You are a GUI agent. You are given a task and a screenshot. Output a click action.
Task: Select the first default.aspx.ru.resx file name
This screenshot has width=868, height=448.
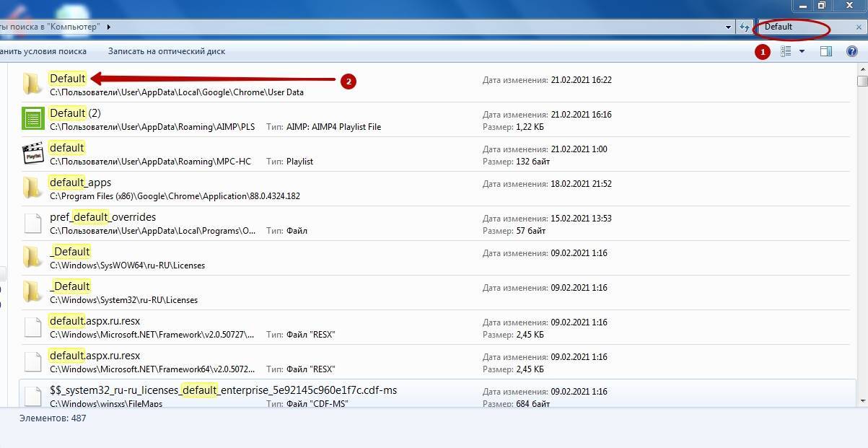click(x=95, y=321)
